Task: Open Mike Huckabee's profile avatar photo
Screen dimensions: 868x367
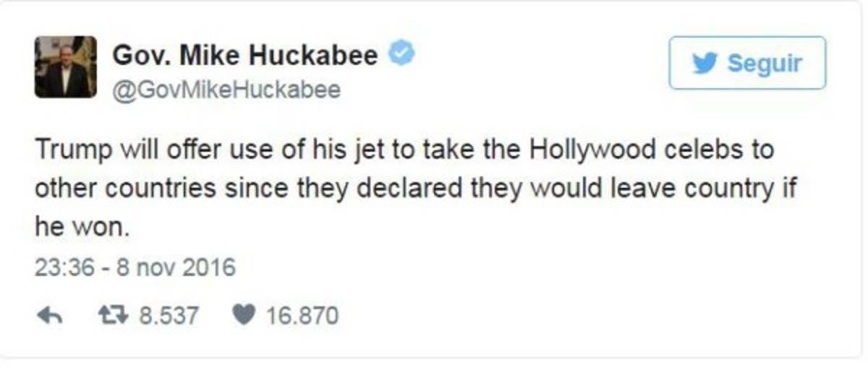Action: click(x=65, y=66)
